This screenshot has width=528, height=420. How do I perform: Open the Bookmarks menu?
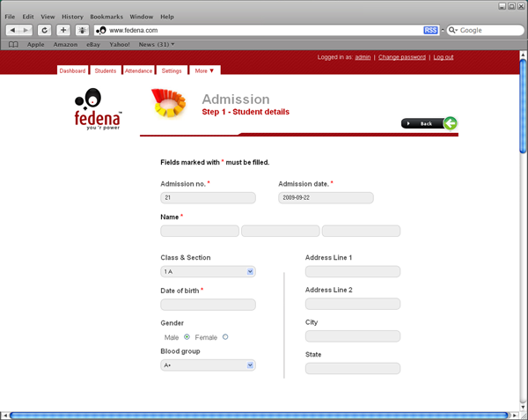(x=106, y=17)
